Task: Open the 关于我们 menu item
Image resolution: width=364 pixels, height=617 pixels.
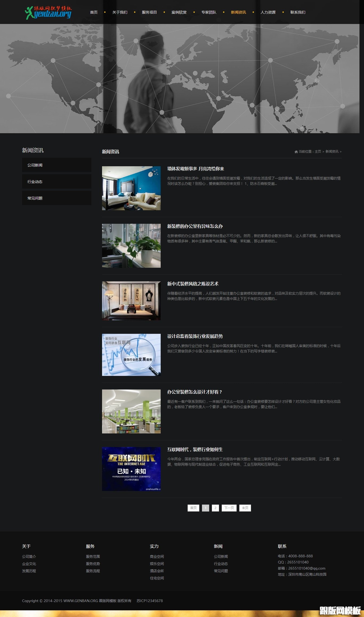Action: coord(120,12)
